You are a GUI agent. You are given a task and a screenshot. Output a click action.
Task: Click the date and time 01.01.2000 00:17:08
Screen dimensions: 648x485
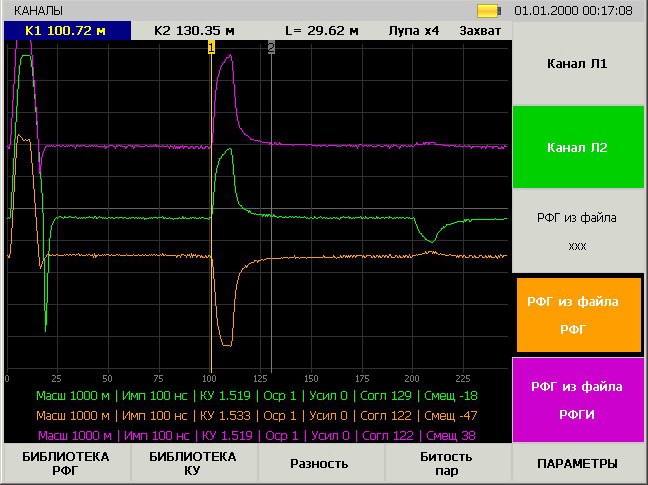pyautogui.click(x=573, y=11)
